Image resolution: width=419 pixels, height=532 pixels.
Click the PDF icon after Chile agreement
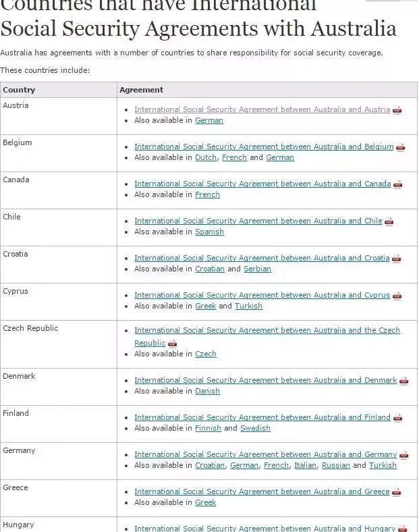coord(389,221)
